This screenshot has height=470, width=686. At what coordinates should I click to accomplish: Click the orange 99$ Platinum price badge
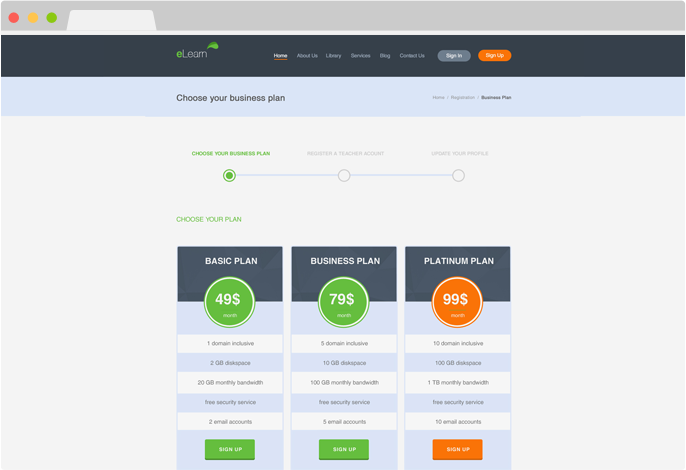(458, 301)
